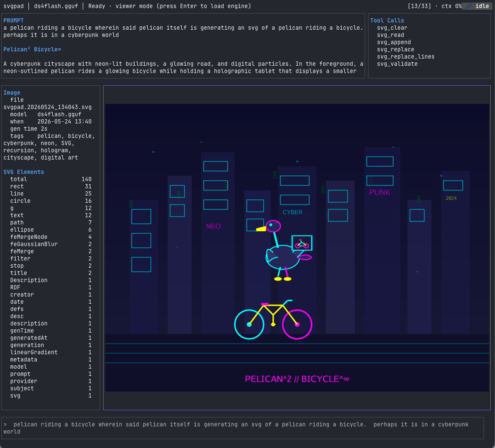Screen dimensions: 495x448
Task: Click file name svgpad.20260524_134043.svg
Action: (48, 107)
